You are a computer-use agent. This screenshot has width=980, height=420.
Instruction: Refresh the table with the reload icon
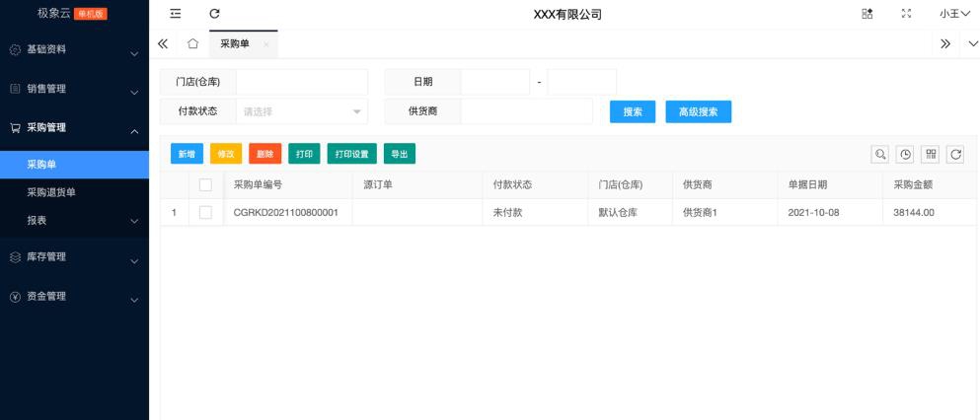click(x=955, y=154)
